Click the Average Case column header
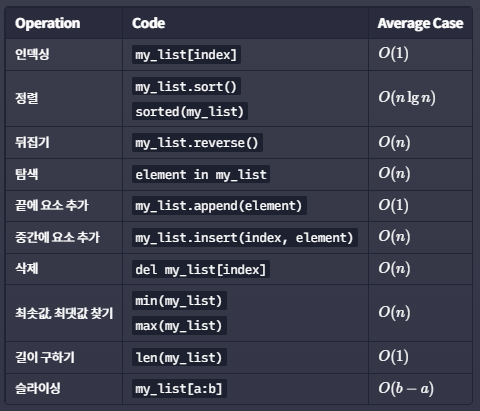Screen dimensions: 480x411 (420, 23)
